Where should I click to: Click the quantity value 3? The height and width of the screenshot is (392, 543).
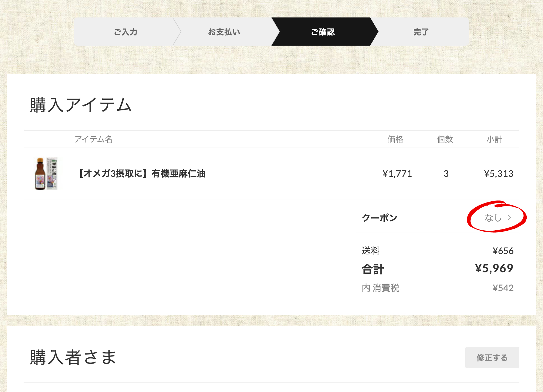click(446, 173)
